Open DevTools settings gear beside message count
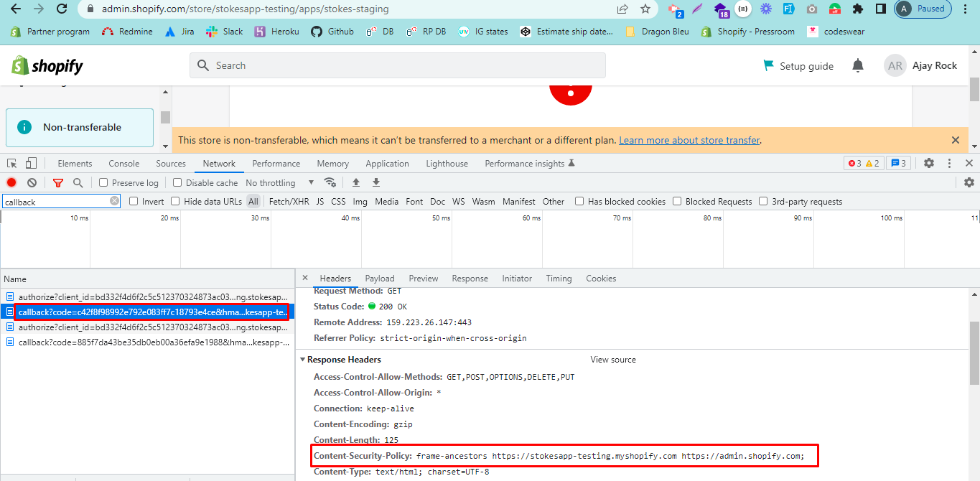 929,164
